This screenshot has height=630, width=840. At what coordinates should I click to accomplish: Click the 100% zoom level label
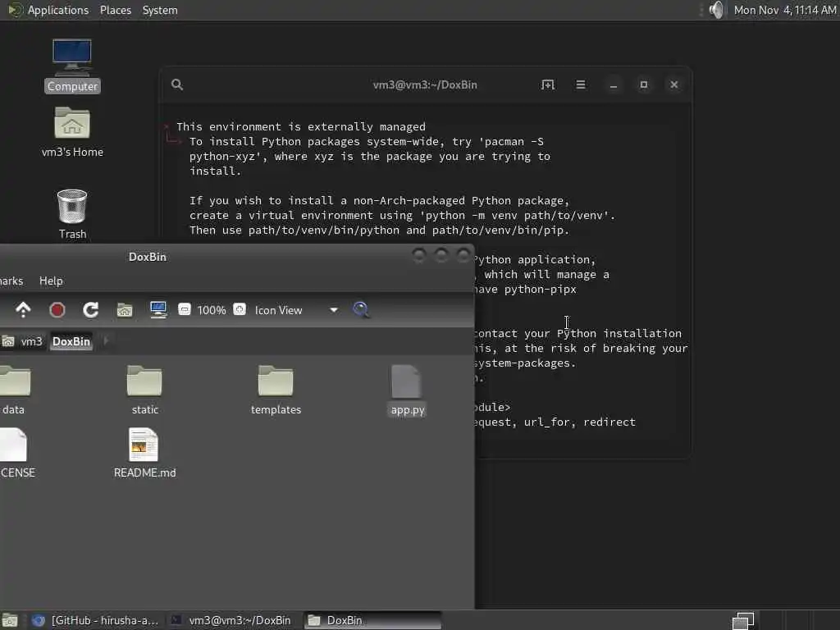(212, 310)
